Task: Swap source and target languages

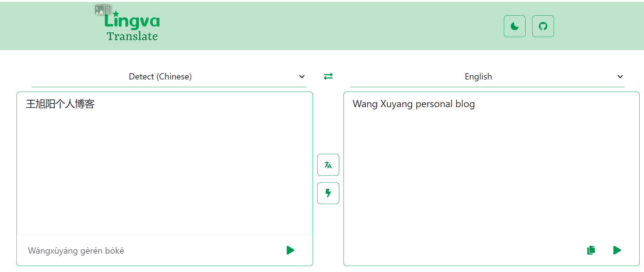Action: pos(328,76)
